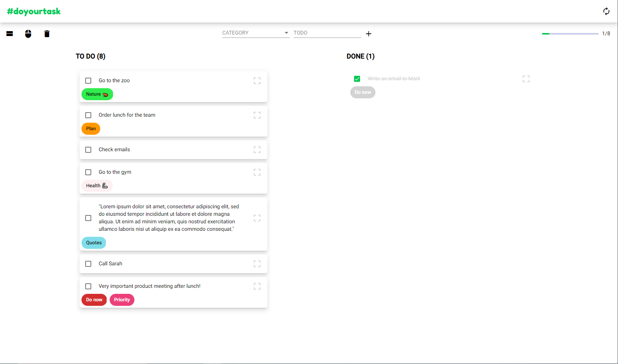Expand the product meeting task

coord(257,286)
